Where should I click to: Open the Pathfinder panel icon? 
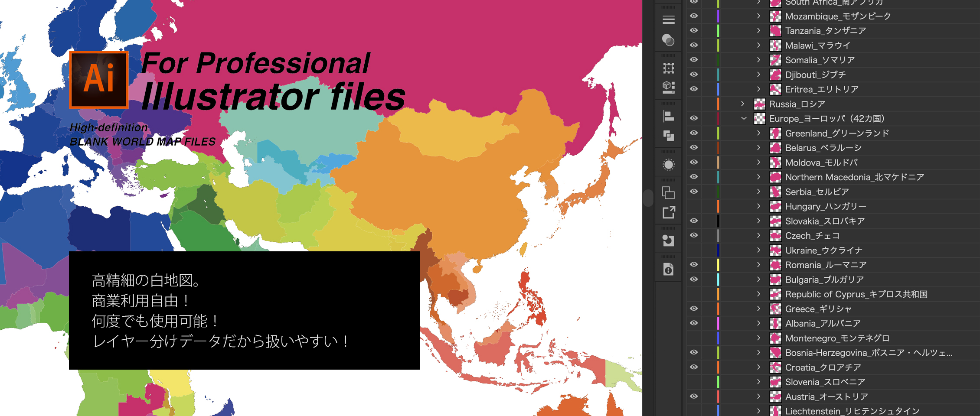pos(668,136)
